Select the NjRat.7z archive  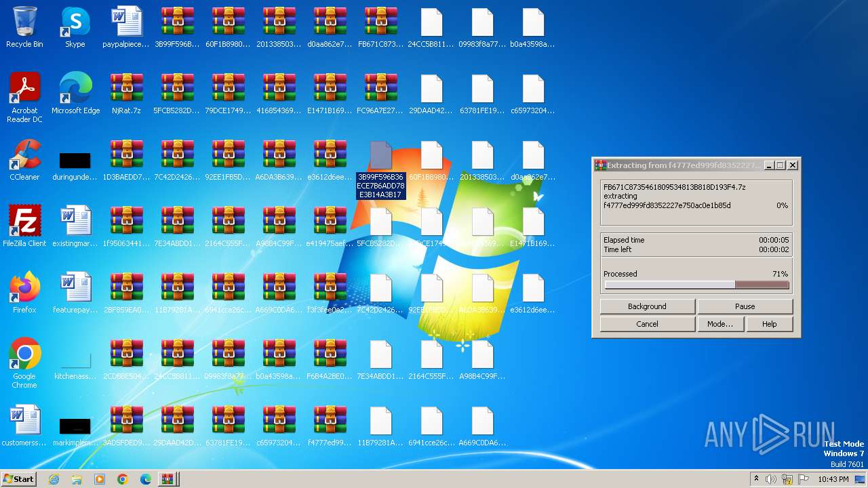(x=126, y=94)
